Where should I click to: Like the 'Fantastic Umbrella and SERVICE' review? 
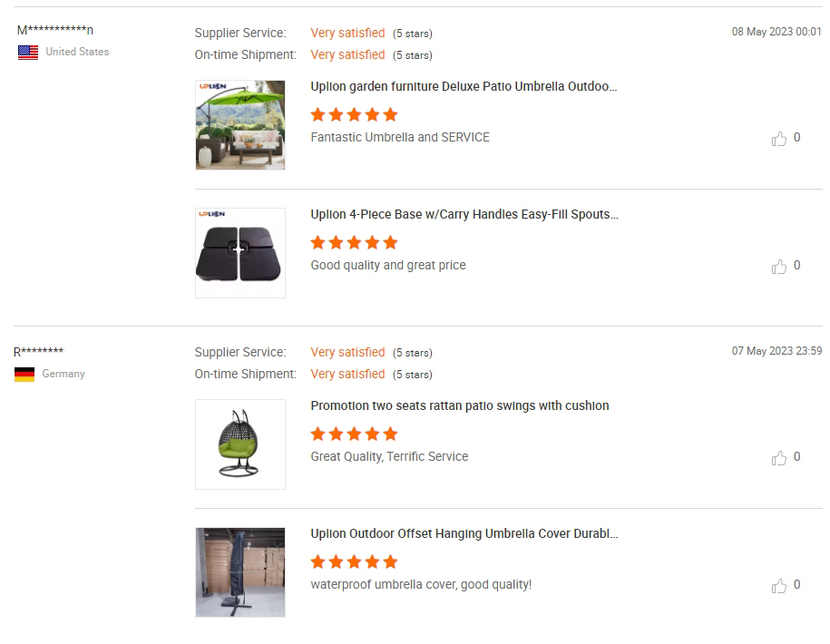(779, 139)
